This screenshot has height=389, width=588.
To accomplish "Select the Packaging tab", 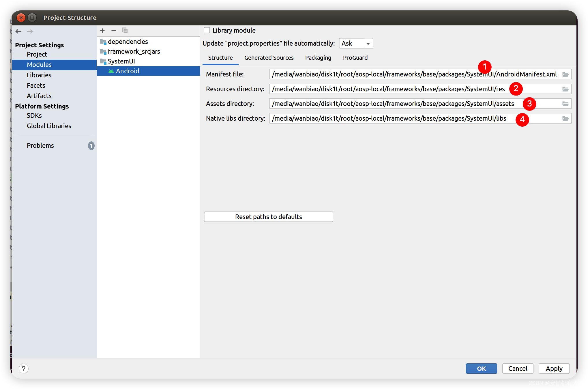I will (318, 58).
